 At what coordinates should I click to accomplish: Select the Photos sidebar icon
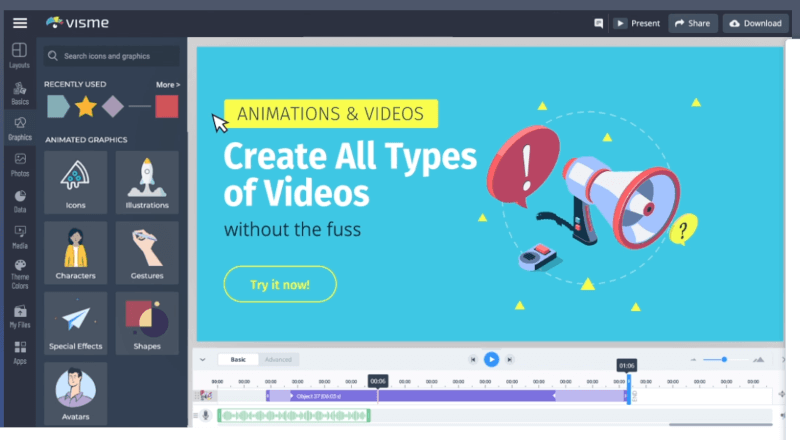(x=19, y=164)
